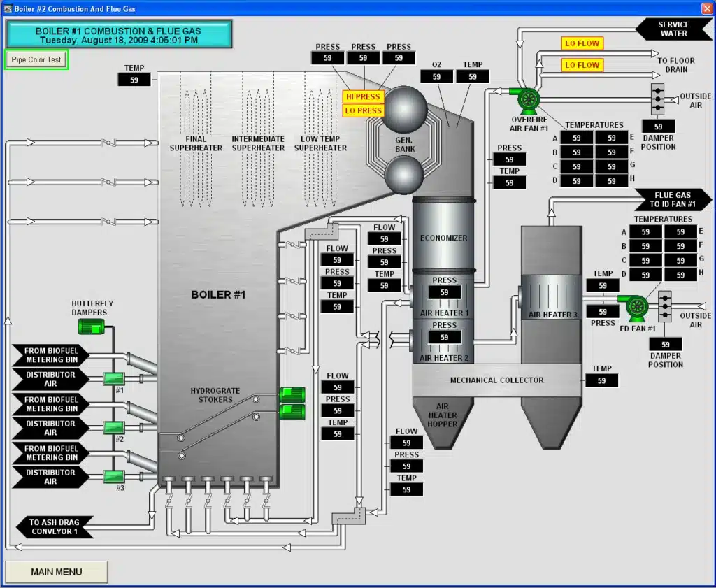The width and height of the screenshot is (716, 588).
Task: Click the Low Temp Superheater label
Action: coord(320,143)
